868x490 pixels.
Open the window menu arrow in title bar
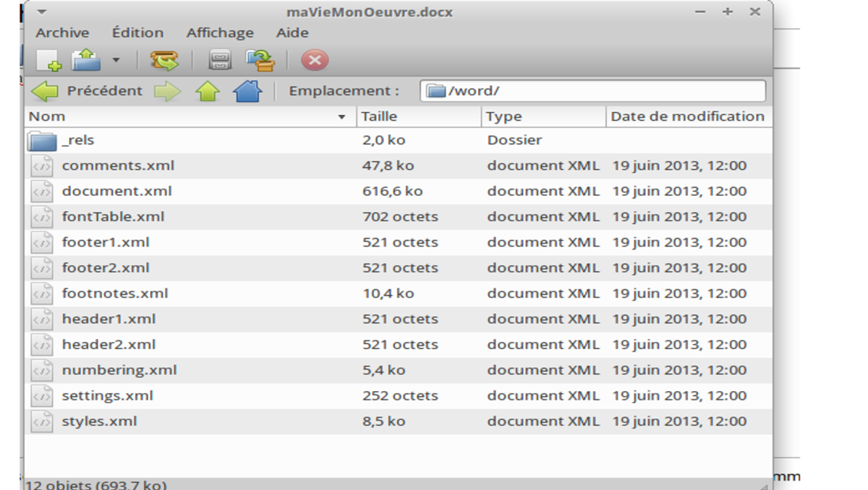click(41, 12)
